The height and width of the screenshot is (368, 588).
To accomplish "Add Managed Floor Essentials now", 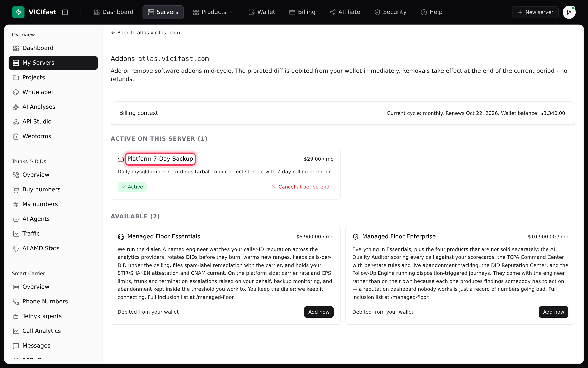I will tap(319, 312).
